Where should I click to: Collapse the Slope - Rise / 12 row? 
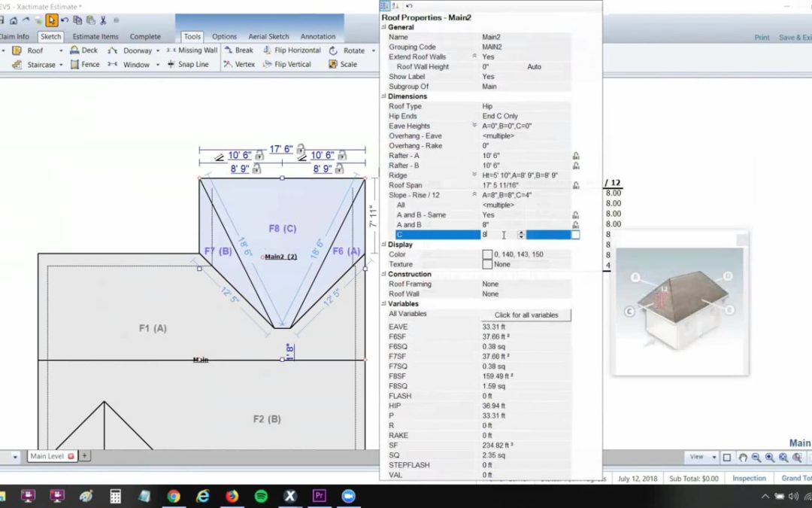pyautogui.click(x=474, y=195)
